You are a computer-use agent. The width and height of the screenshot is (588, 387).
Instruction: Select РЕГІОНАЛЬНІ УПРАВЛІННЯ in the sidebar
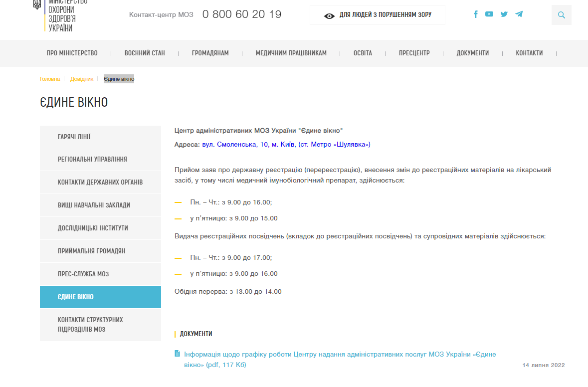(x=101, y=160)
